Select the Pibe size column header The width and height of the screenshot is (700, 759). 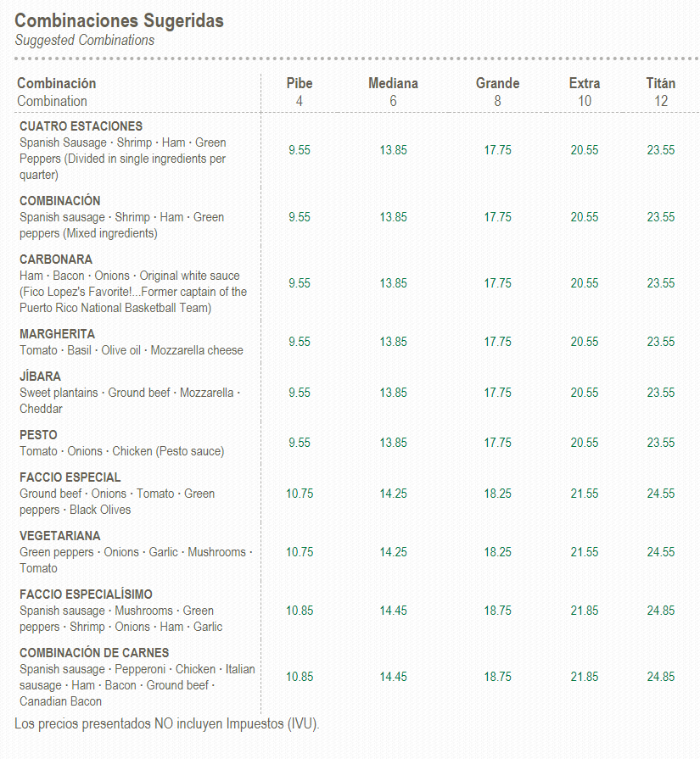click(299, 83)
